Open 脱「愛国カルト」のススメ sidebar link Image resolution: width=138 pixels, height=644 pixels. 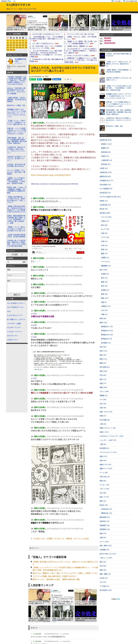point(16,320)
